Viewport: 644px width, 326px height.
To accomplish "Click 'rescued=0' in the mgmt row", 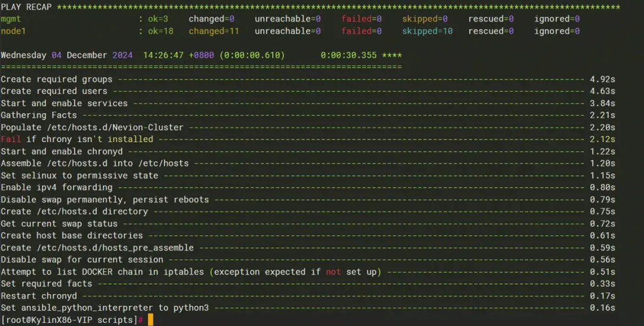I will pos(491,19).
